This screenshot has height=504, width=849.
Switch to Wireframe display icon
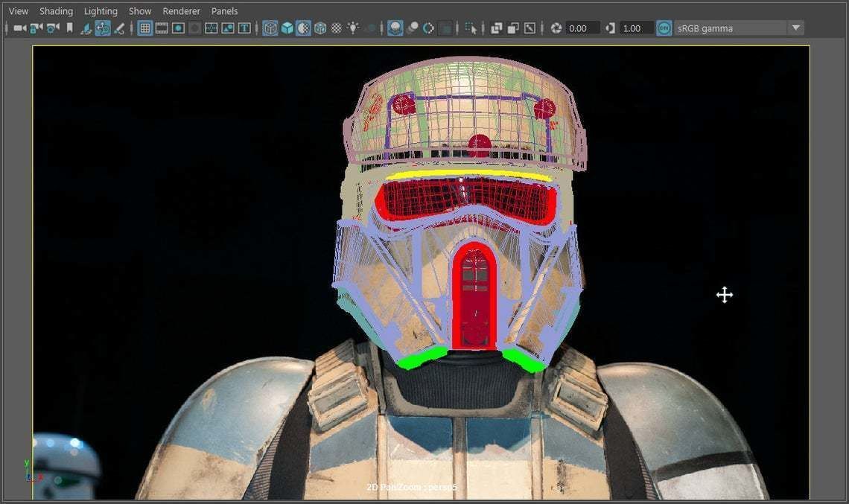click(x=270, y=28)
